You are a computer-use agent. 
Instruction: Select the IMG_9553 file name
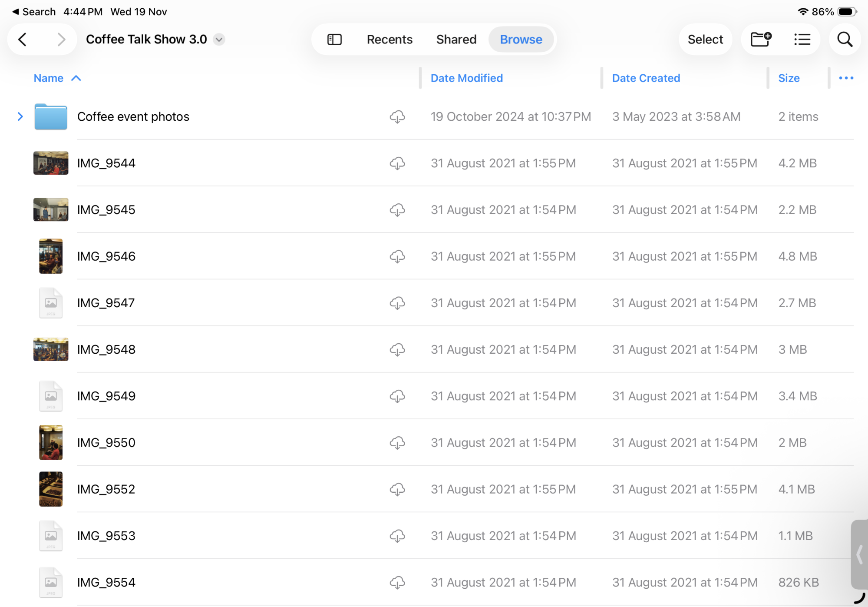tap(106, 536)
